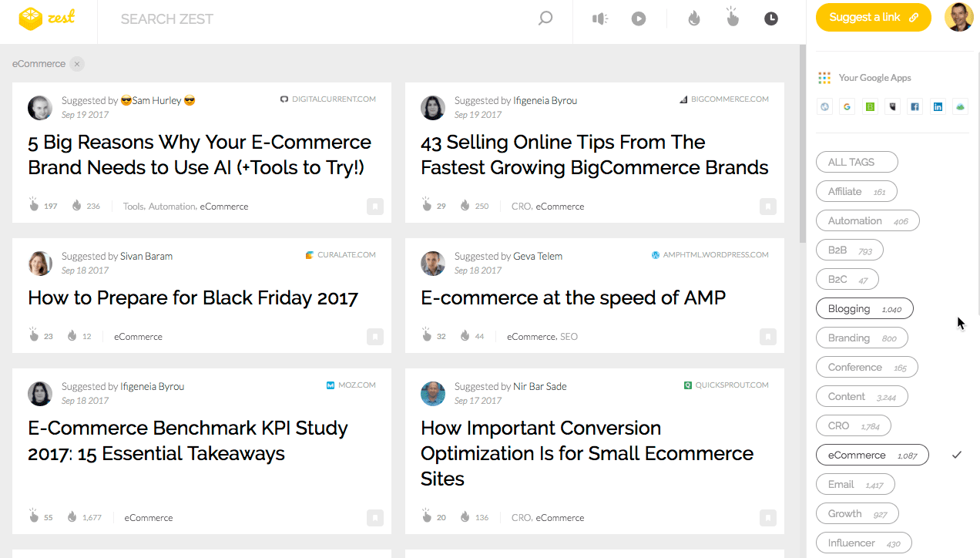Expand the ALL TAGS list
Screen dimensions: 980x558
[x=857, y=162]
